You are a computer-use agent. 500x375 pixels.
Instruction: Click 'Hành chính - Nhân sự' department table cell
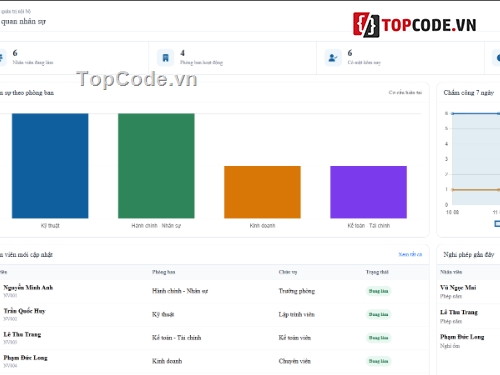coord(180,291)
